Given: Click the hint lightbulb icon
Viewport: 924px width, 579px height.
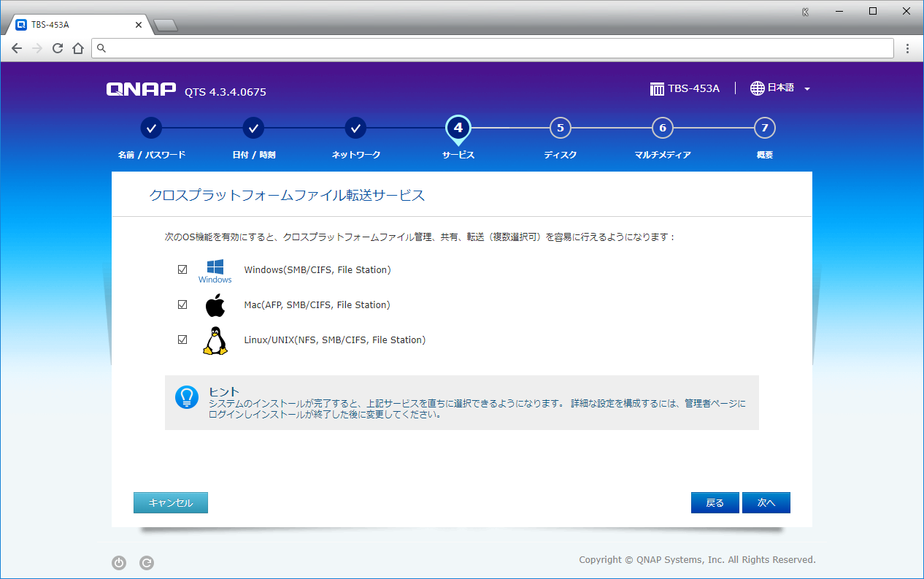Looking at the screenshot, I should (187, 397).
